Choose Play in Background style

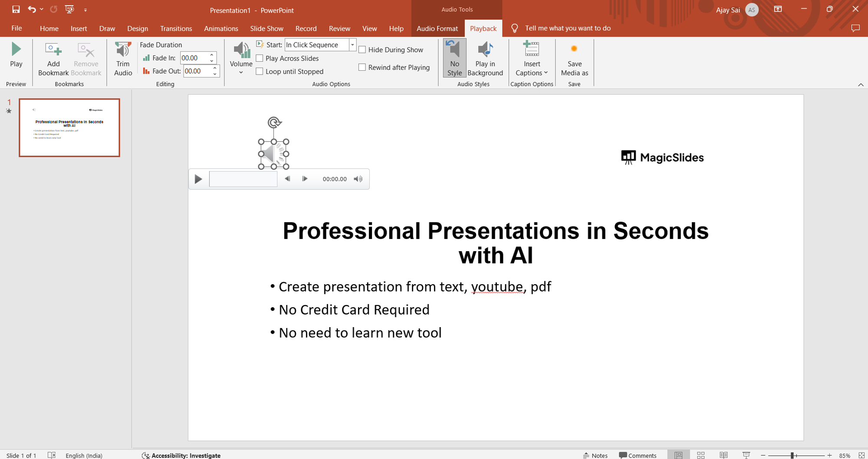[x=485, y=59]
